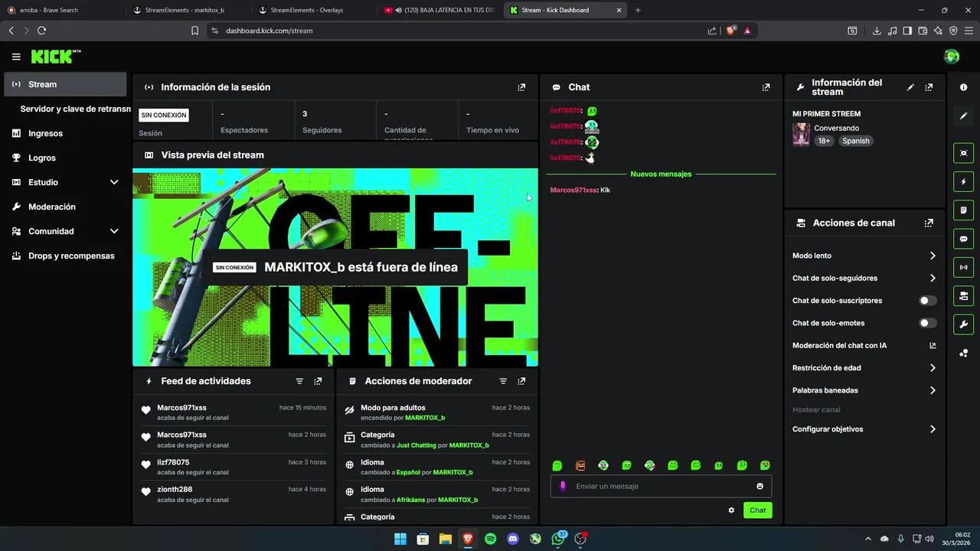
Task: Click Enviar un mensaje input field
Action: (x=661, y=486)
